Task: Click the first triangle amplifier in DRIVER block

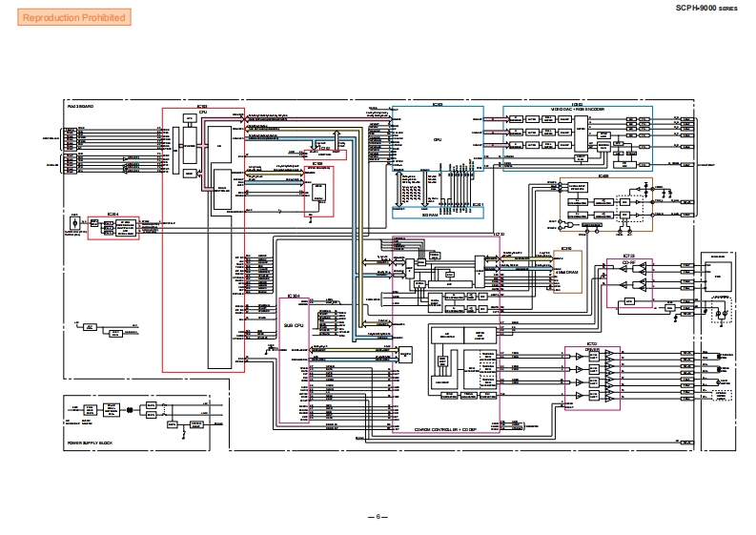Action: click(x=578, y=355)
